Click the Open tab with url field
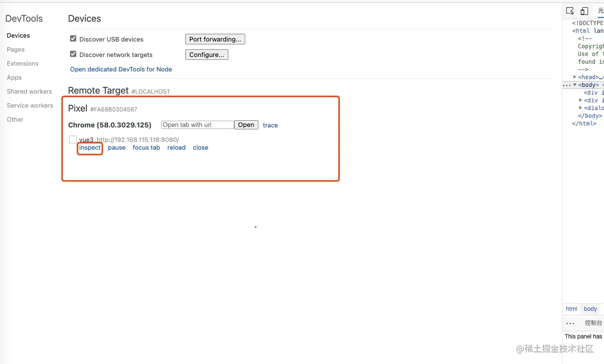Screen dimensions: 604x364 (197, 125)
